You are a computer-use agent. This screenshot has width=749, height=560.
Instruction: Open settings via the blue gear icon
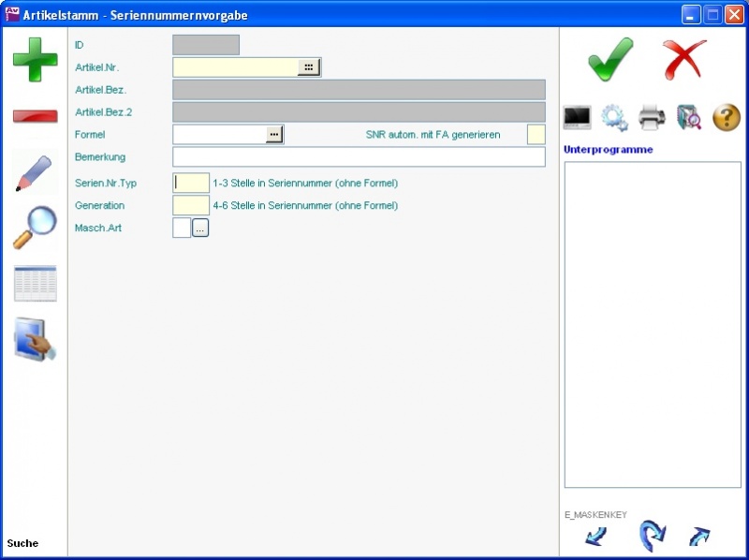click(614, 118)
